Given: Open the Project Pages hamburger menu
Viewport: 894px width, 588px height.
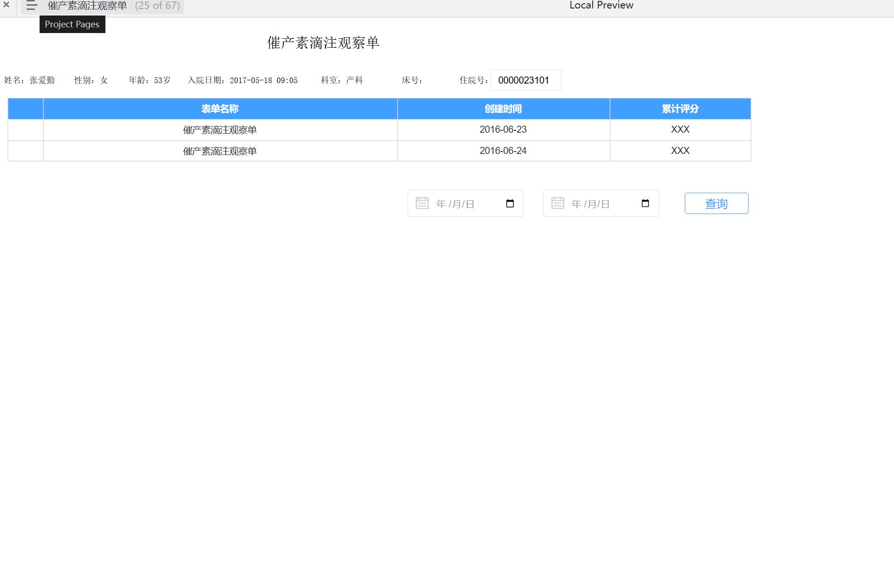Looking at the screenshot, I should pos(32,6).
